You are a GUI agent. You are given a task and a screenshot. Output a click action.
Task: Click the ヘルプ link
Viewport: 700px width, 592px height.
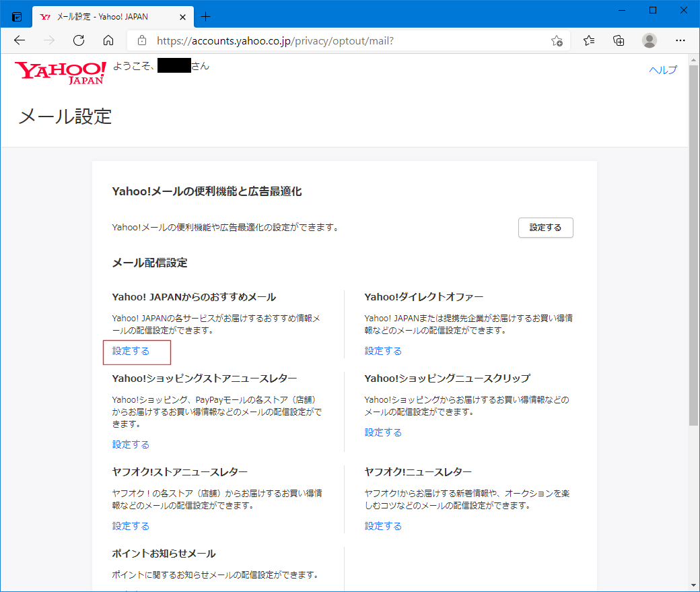coord(662,70)
